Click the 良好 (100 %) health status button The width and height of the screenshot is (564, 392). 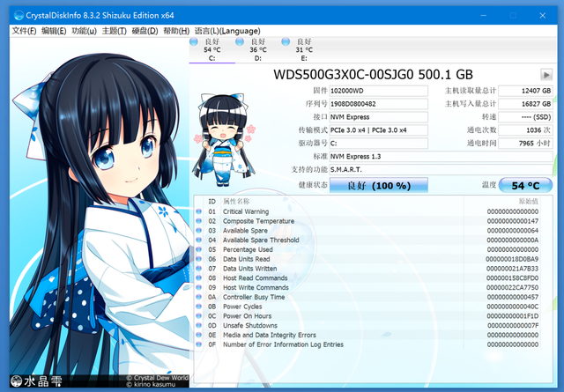click(379, 185)
